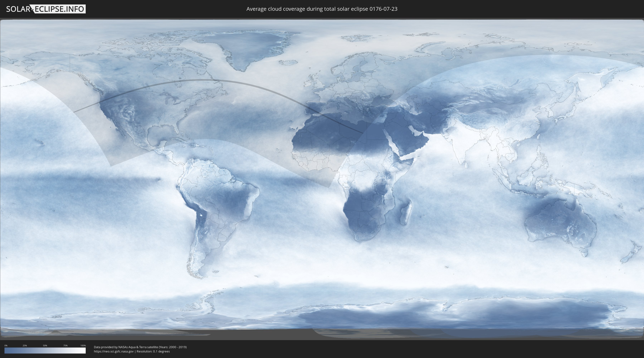Click the NASA Aqua & Terra data credit
Image resolution: width=644 pixels, height=358 pixels.
point(140,347)
